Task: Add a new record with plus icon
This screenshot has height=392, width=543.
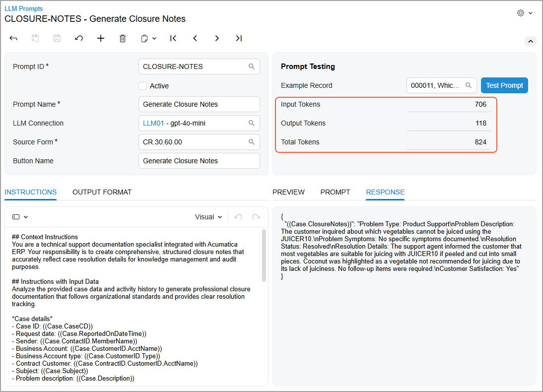Action: pyautogui.click(x=101, y=38)
